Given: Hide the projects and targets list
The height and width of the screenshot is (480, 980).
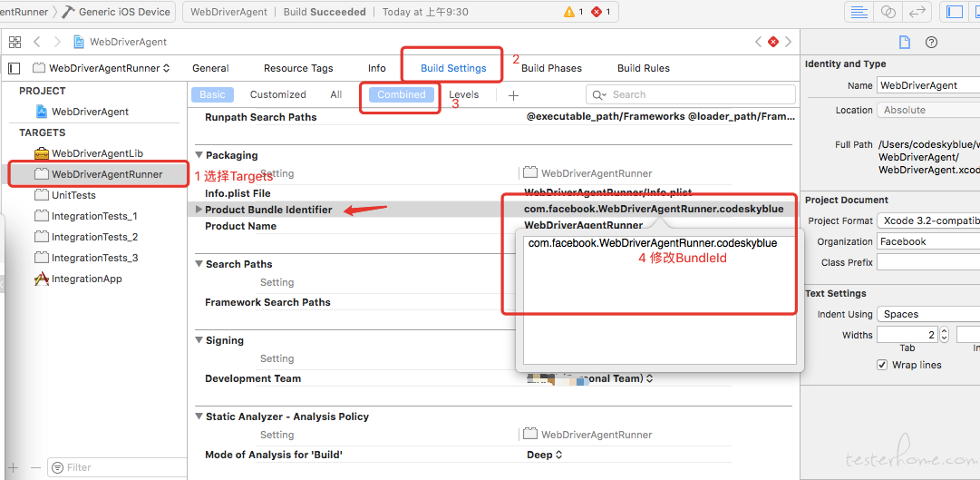Looking at the screenshot, I should (14, 68).
